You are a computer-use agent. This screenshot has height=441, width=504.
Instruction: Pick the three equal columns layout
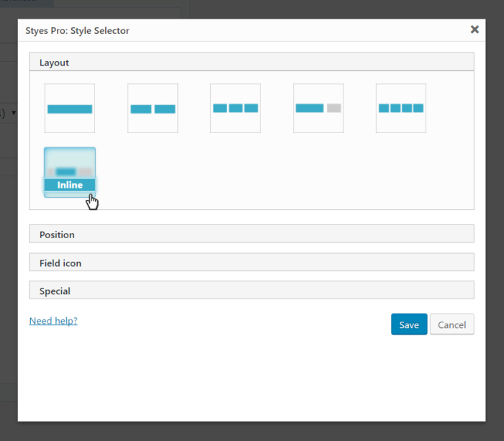[x=235, y=108]
